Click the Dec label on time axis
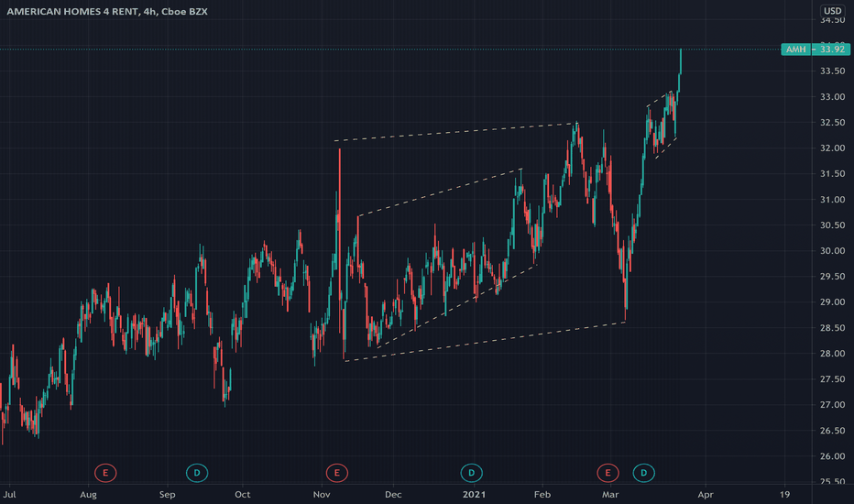This screenshot has height=504, width=854. 393,494
